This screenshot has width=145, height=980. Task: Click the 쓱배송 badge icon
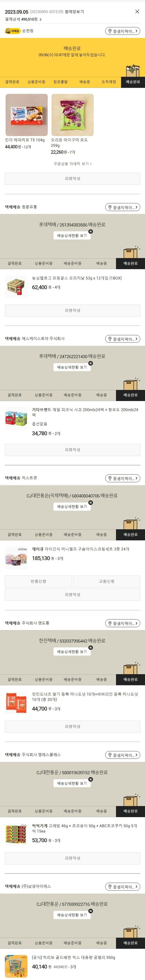13,31
